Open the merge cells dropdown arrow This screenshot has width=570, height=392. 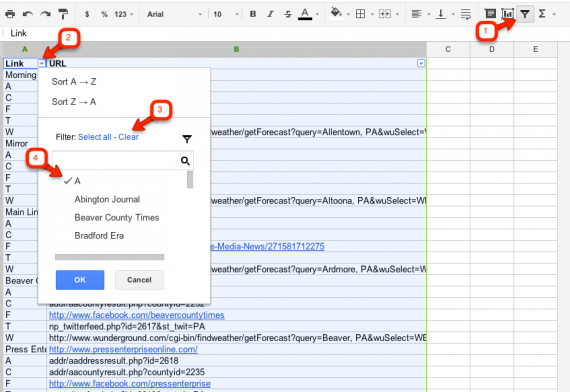pyautogui.click(x=397, y=15)
